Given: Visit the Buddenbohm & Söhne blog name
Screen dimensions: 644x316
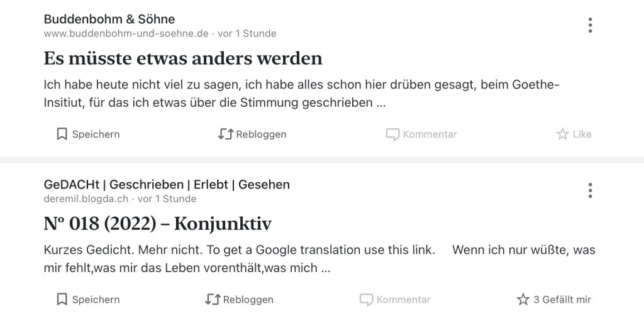Looking at the screenshot, I should pos(109,19).
